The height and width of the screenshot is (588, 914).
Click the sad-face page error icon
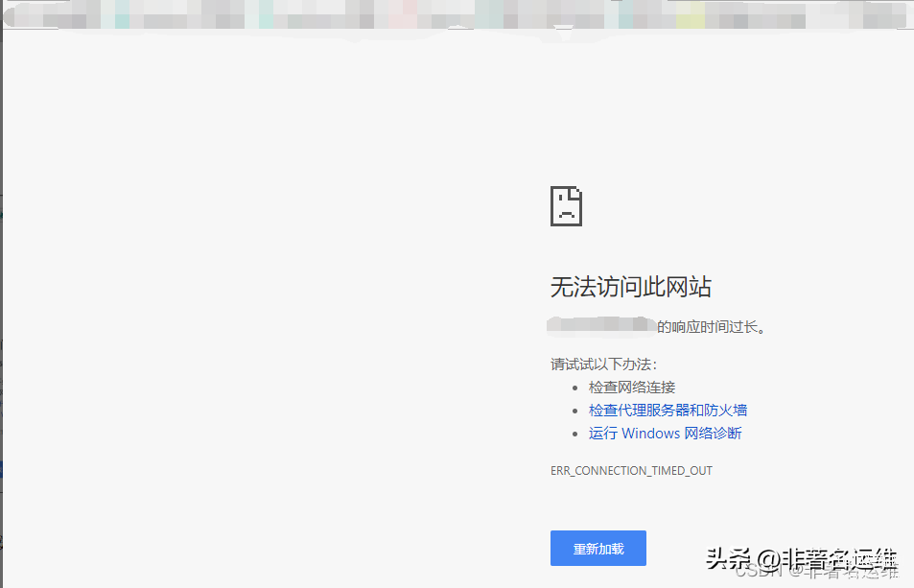[566, 205]
